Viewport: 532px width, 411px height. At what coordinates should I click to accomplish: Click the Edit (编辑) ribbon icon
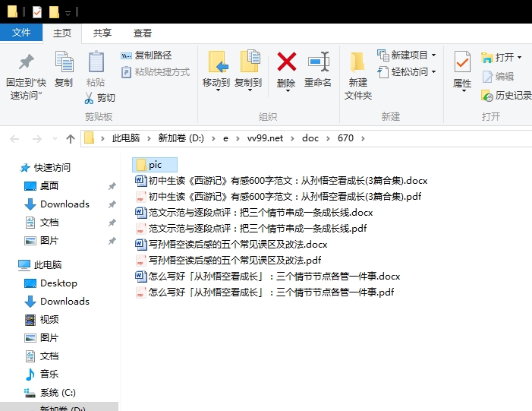(x=487, y=77)
